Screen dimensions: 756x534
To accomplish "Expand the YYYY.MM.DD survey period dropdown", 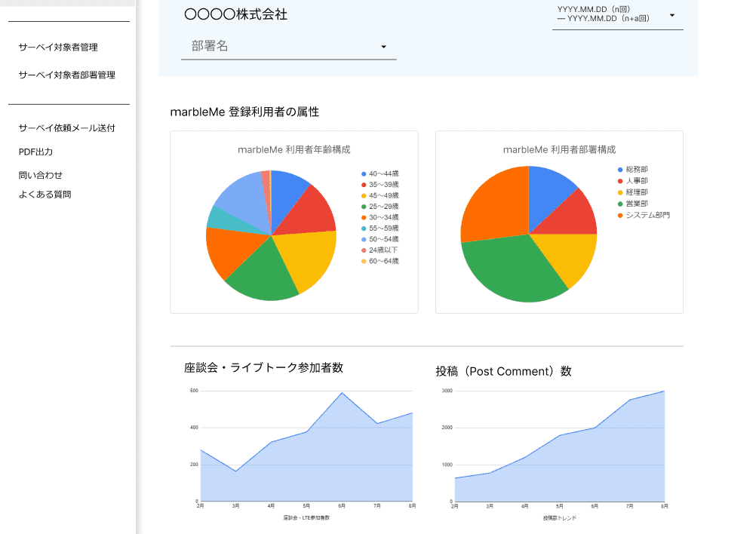I will pos(617,15).
